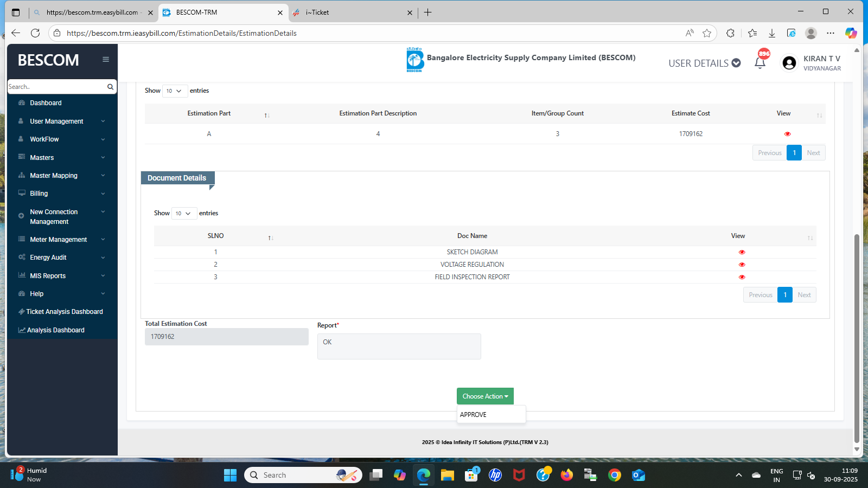Toggle the BESCOM sidebar hamburger menu
Screen dimensions: 868x488
(x=106, y=60)
